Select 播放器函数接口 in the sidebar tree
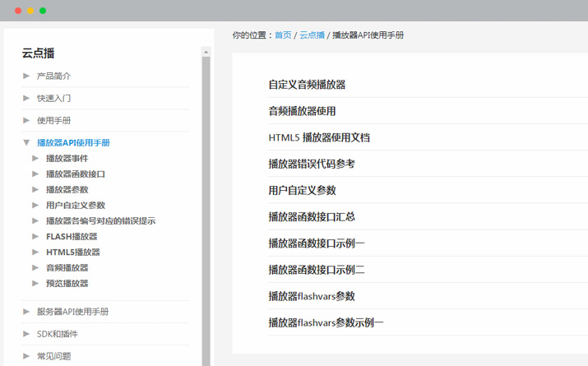Viewport: 588px width, 366px height. (x=75, y=174)
